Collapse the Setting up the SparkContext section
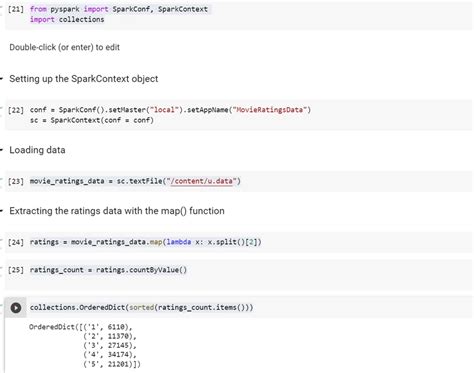 click(x=2, y=79)
